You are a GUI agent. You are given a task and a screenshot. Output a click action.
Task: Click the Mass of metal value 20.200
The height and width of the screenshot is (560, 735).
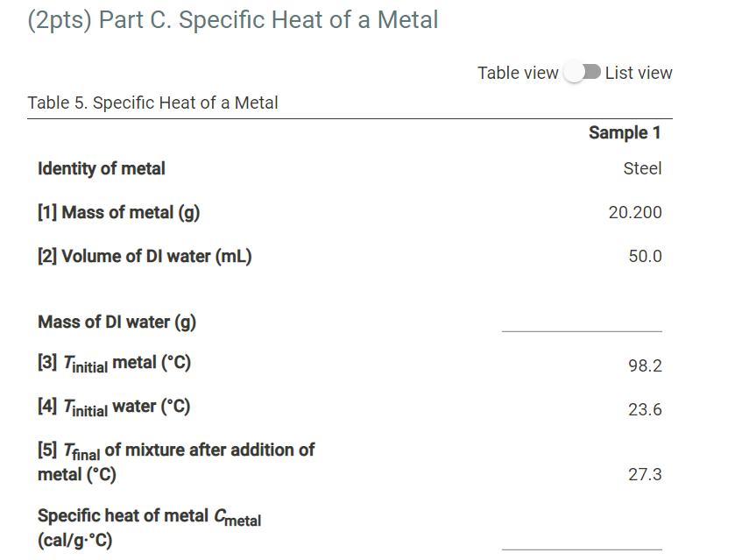pyautogui.click(x=637, y=212)
